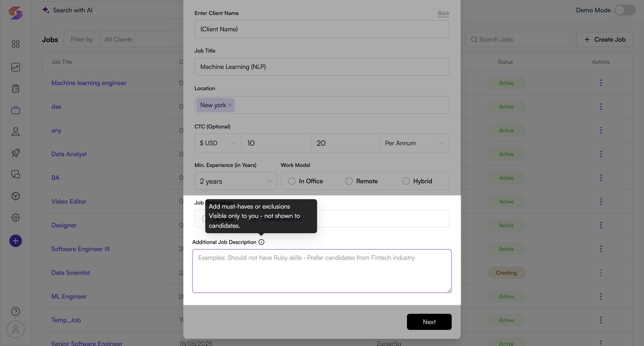This screenshot has width=644, height=346.
Task: Click the Next button
Action: [429, 322]
